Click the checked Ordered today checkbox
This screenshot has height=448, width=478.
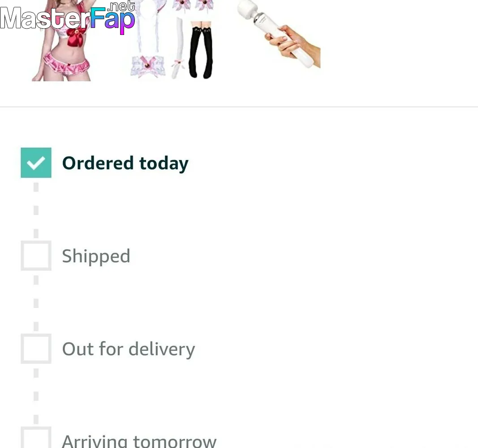pos(36,163)
